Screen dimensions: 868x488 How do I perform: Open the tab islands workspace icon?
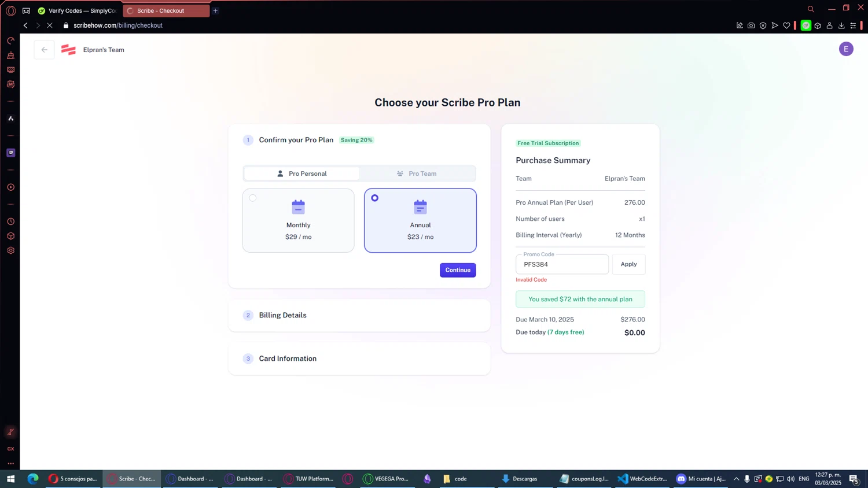(26, 10)
